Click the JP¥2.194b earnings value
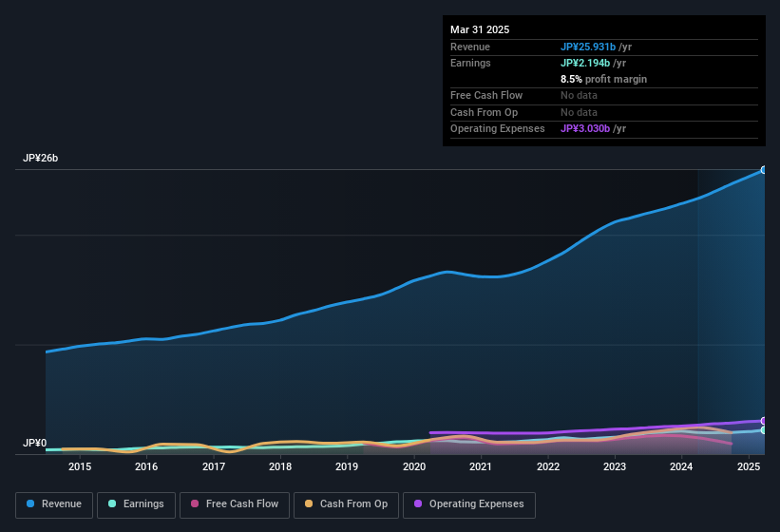The width and height of the screenshot is (780, 532). [x=585, y=63]
